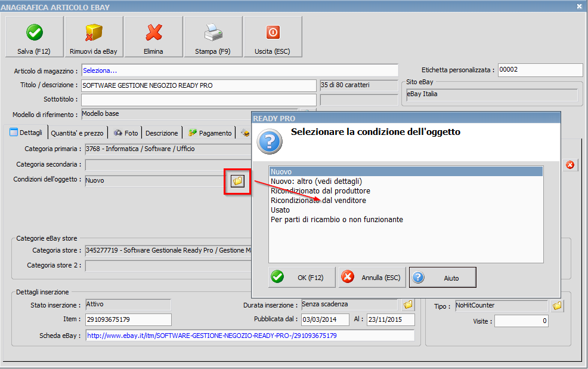This screenshot has width=588, height=369.
Task: Cancel the dialog with Annulla (ESC)
Action: click(372, 278)
